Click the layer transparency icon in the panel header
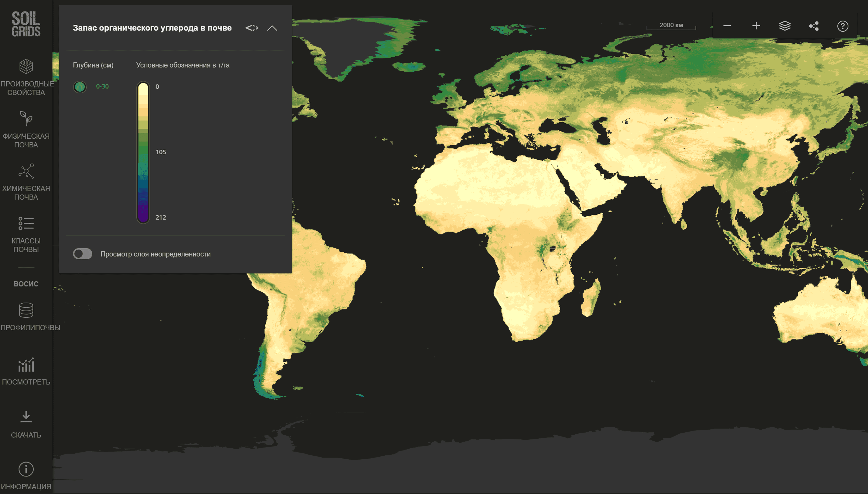This screenshot has width=868, height=494. coord(252,28)
